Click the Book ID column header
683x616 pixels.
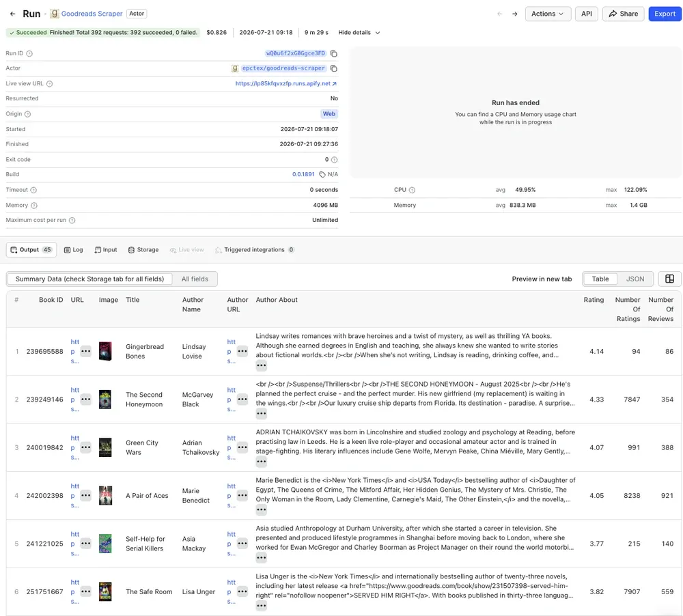(x=51, y=300)
